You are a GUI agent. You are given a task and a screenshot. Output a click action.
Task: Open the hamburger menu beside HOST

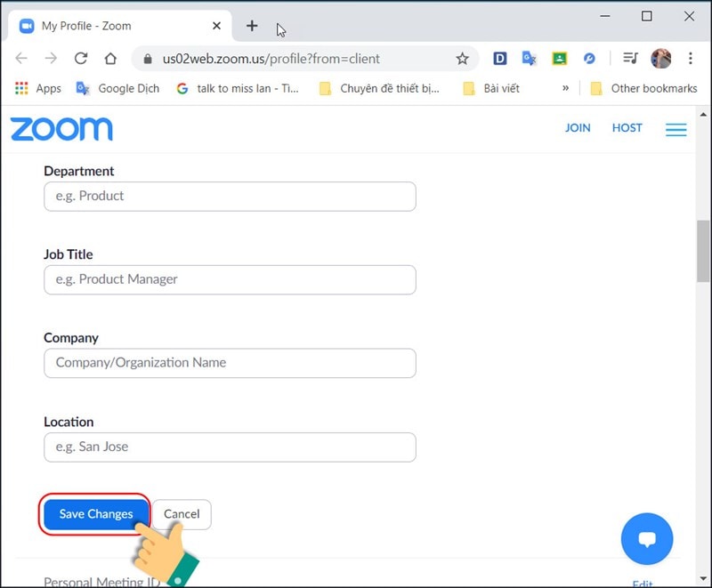(x=676, y=130)
